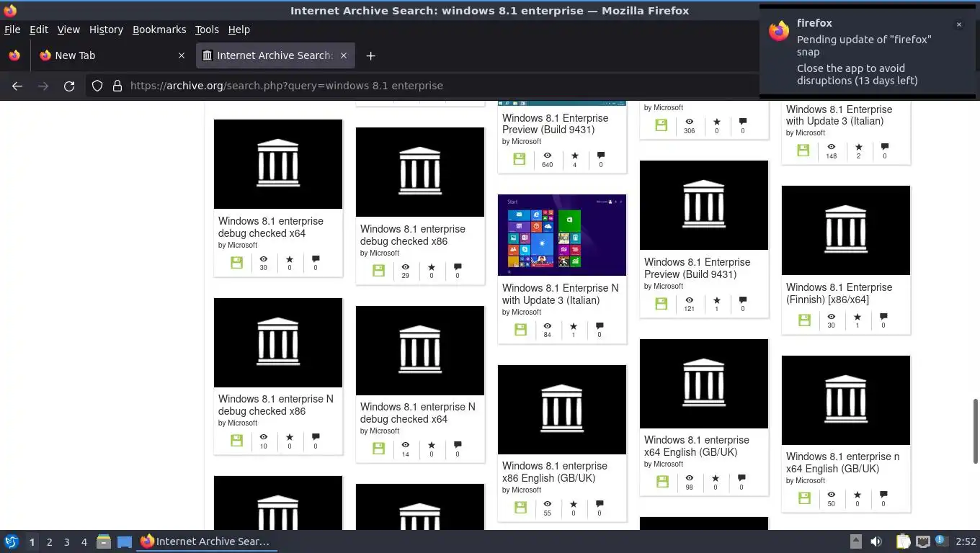Click the views eye icon on enterprise N debug checked x86
This screenshot has width=980, height=553.
tap(263, 436)
